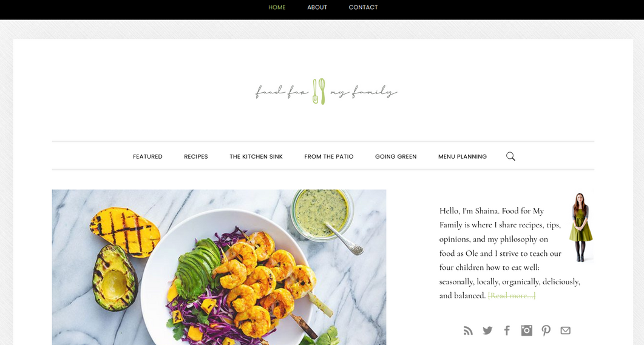Open the RSS feed icon

(468, 330)
